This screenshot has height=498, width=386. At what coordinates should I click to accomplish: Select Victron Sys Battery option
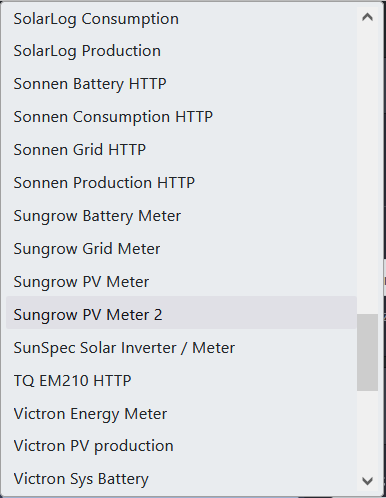click(x=181, y=479)
